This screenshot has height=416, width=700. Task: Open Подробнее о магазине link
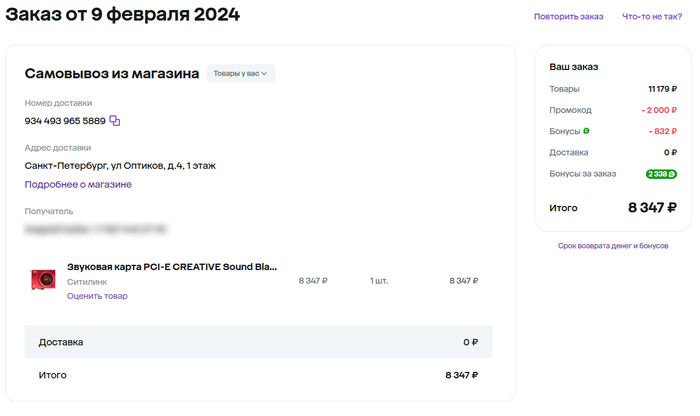pyautogui.click(x=78, y=184)
